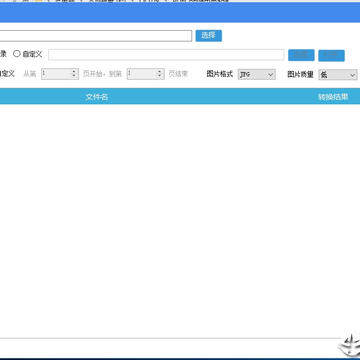Click the 图片质量 label
Screen dimensions: 360x360
point(300,74)
